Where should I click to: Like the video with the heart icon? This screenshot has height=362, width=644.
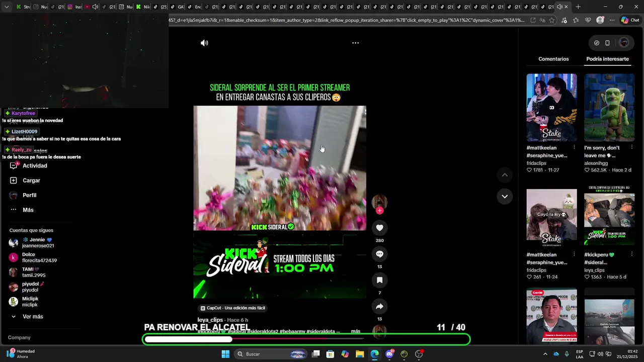(379, 228)
